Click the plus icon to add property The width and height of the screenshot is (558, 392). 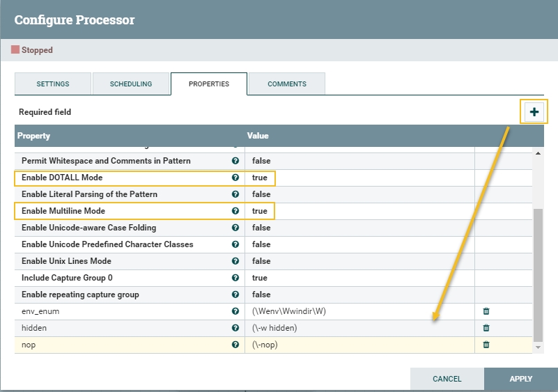[x=534, y=112]
